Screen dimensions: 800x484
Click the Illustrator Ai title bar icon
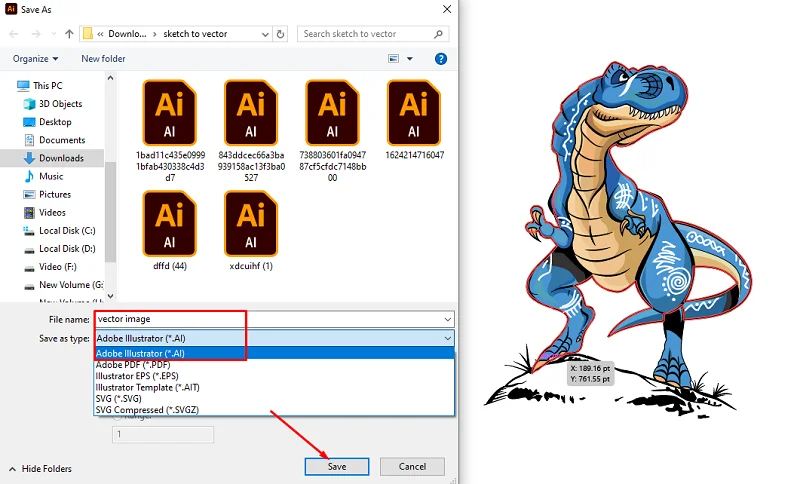point(11,9)
